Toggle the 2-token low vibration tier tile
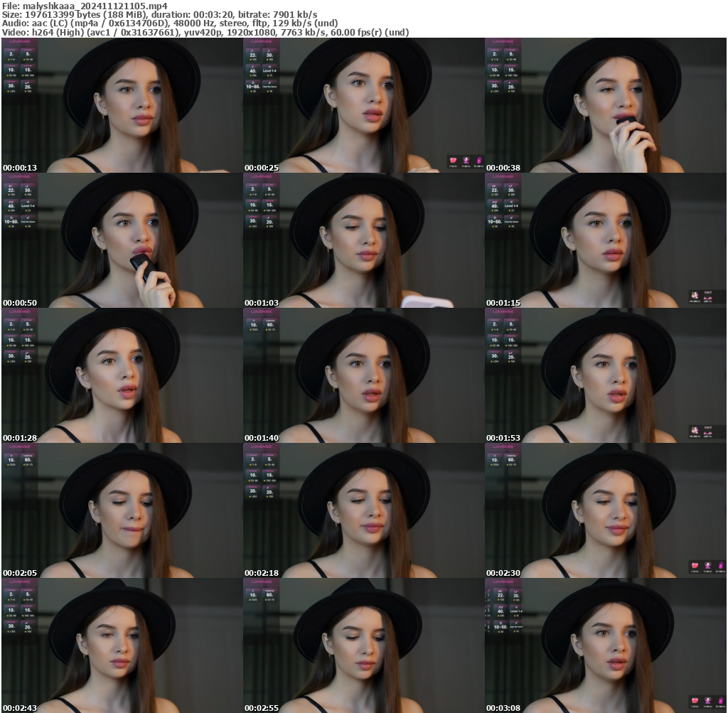Viewport: 728px width, 713px height. coord(12,55)
